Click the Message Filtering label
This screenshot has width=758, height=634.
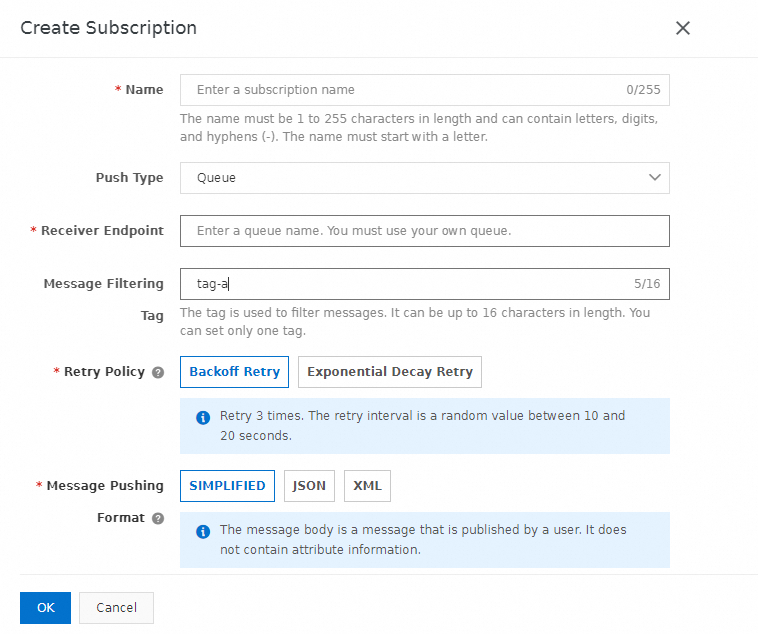[x=103, y=283]
